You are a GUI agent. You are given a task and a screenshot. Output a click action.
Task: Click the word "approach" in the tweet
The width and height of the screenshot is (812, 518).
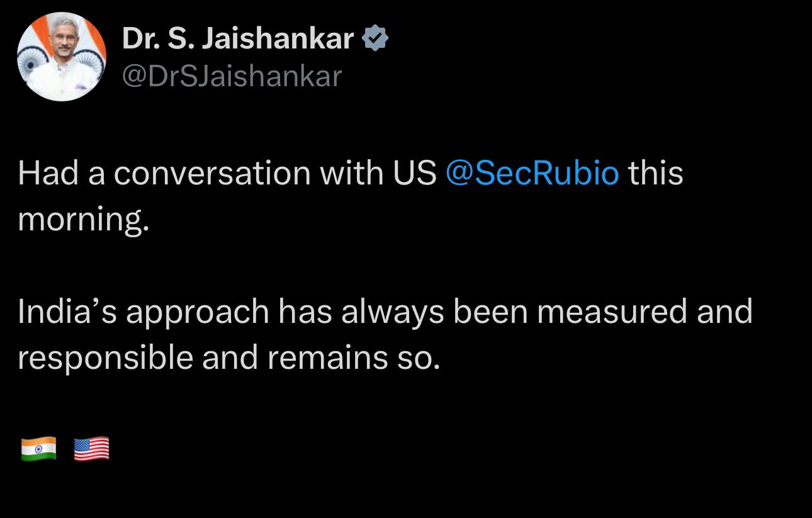click(198, 313)
